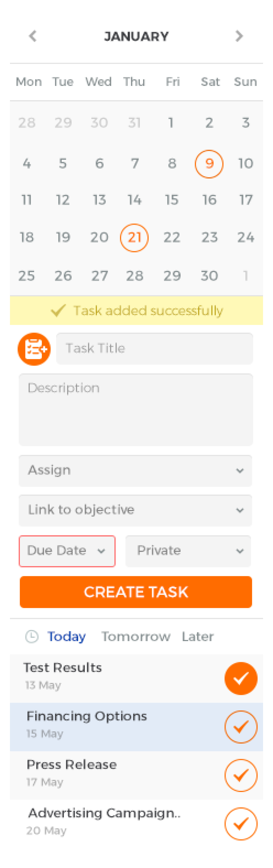Switch to the Later tab
The height and width of the screenshot is (868, 273).
(198, 637)
